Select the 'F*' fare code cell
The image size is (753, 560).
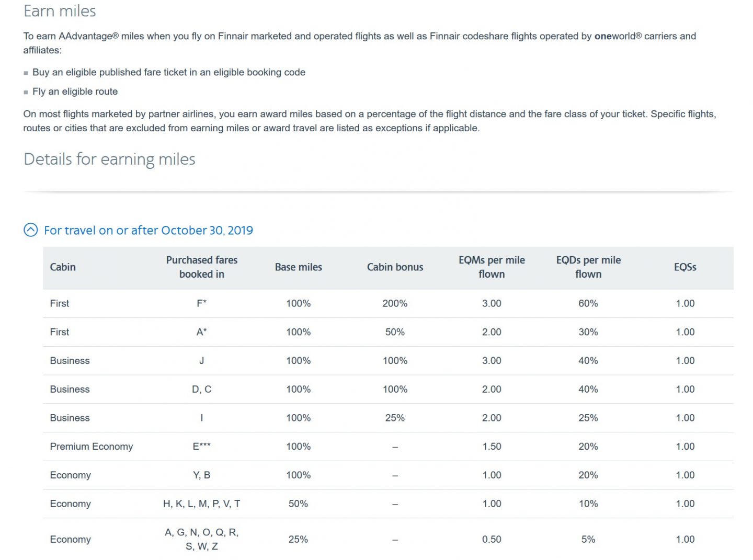click(x=202, y=303)
